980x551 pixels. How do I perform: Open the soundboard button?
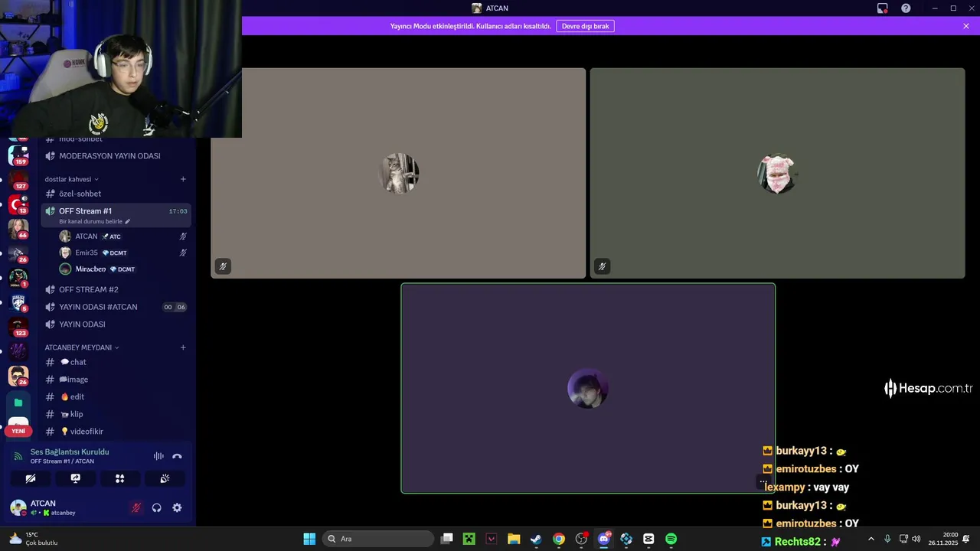[165, 478]
